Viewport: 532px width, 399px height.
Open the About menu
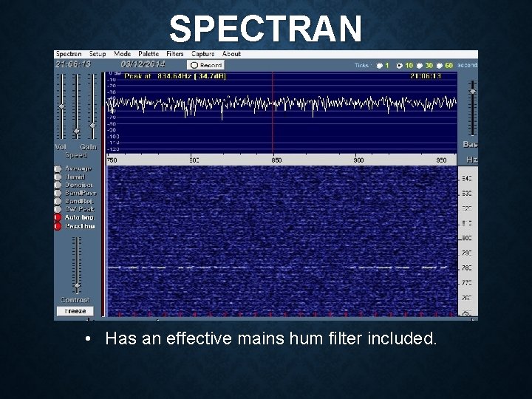(x=231, y=54)
